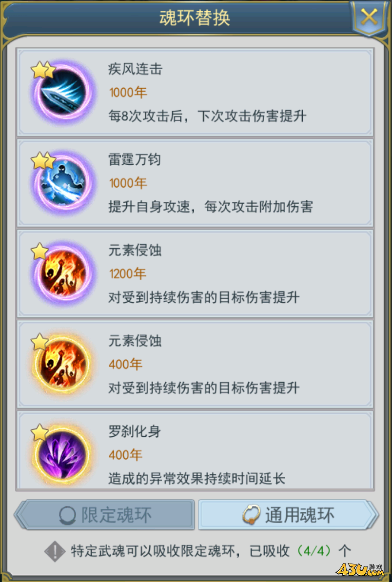Select the 罗刹化身 purple claw icon
The image size is (392, 582).
[62, 455]
